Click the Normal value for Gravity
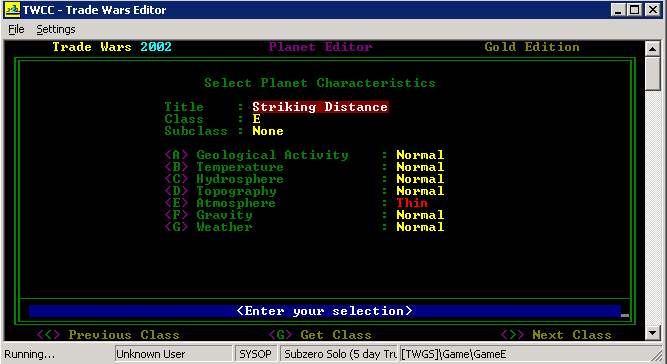The image size is (667, 364). tap(420, 215)
